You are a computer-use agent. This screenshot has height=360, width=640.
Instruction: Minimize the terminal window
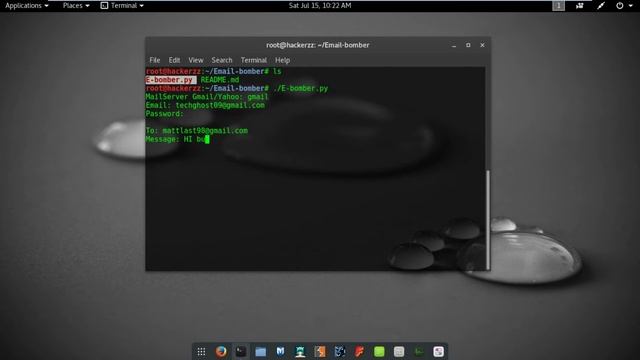pos(454,45)
